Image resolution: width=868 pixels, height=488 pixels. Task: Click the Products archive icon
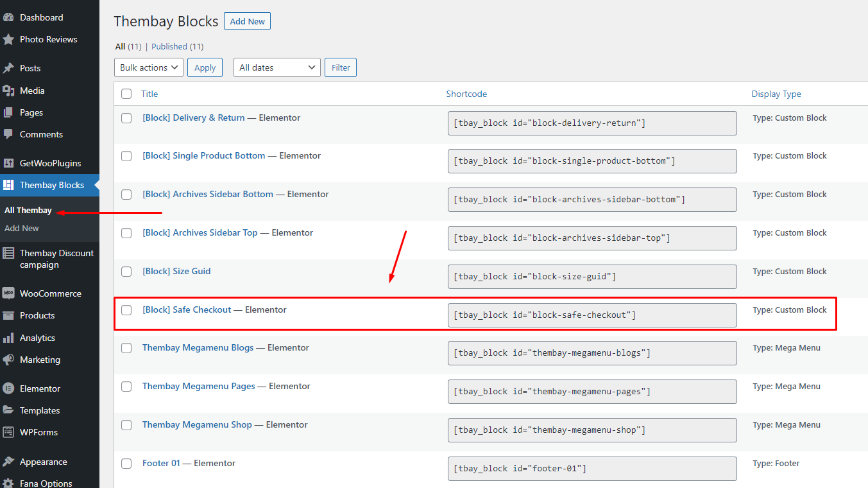8,315
